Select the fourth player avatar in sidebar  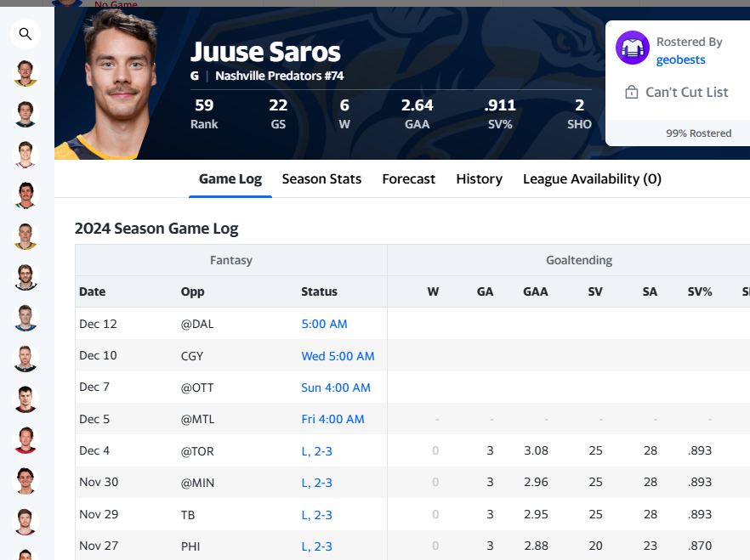click(26, 195)
